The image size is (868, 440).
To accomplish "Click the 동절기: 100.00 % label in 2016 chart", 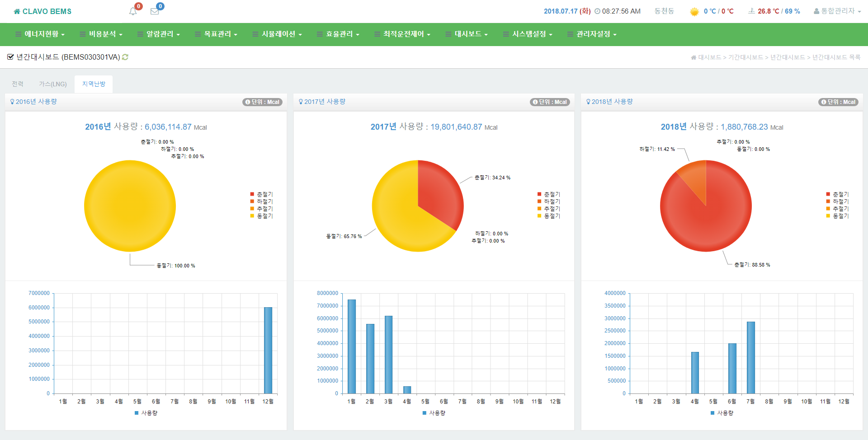I will [x=176, y=266].
